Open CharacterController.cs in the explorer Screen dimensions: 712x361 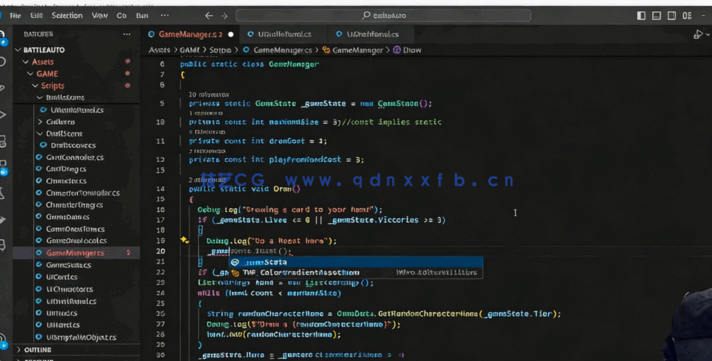(83, 193)
